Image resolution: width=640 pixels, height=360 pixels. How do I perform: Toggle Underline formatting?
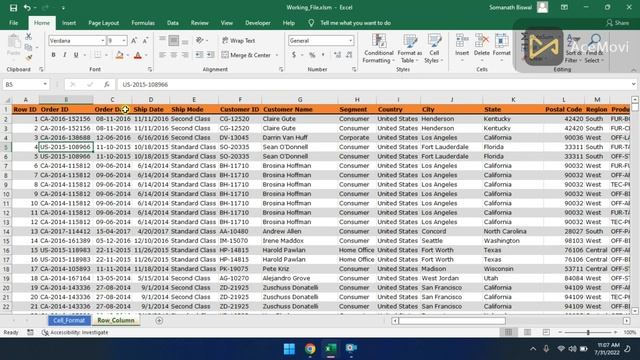[76, 55]
